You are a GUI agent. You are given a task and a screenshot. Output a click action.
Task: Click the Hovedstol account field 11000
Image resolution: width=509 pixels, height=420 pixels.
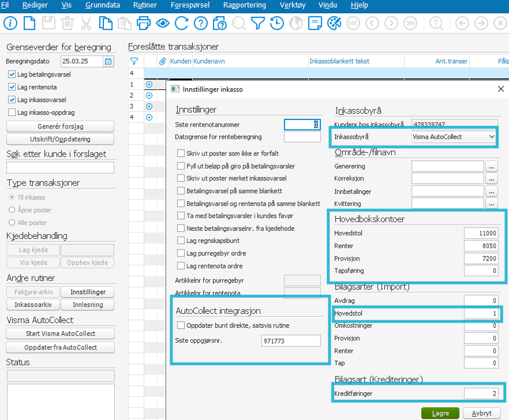pos(481,233)
